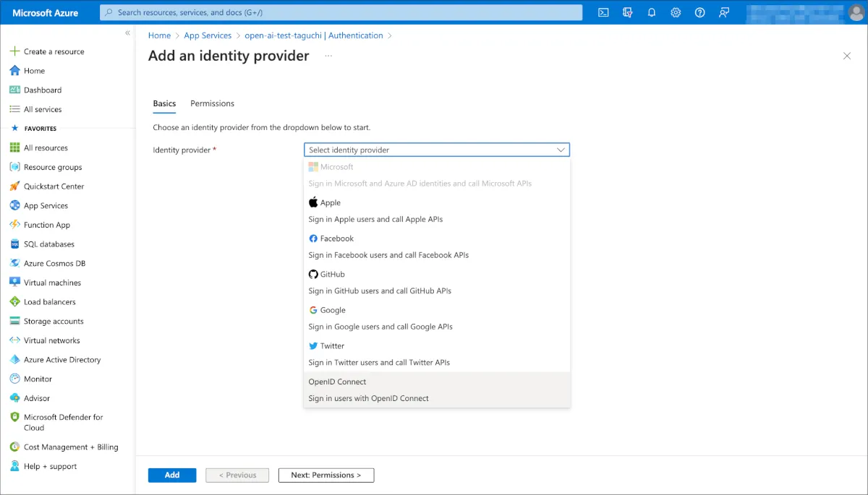Switch to the Permissions tab

coord(212,103)
